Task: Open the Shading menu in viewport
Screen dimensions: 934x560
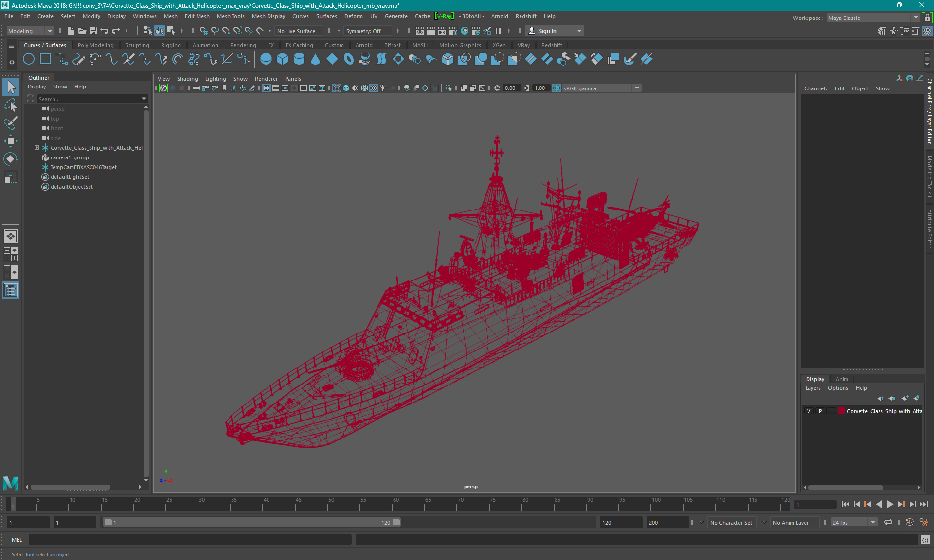Action: (x=187, y=79)
